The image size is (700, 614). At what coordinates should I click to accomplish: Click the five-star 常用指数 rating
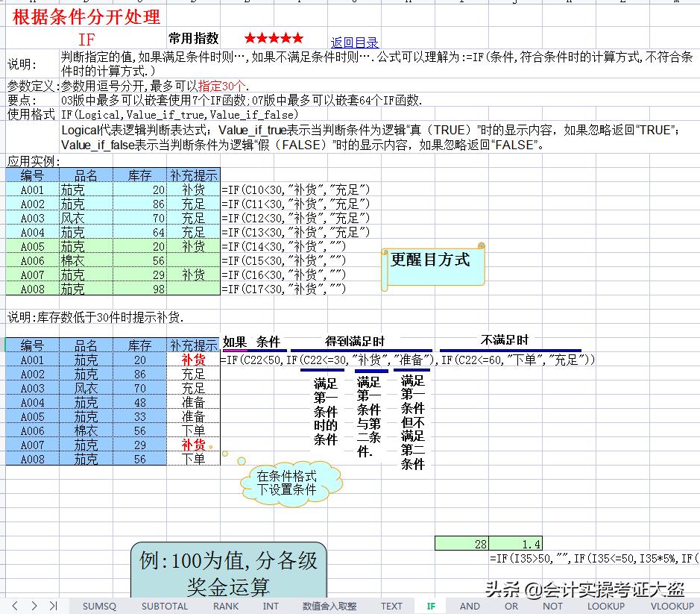pos(273,37)
